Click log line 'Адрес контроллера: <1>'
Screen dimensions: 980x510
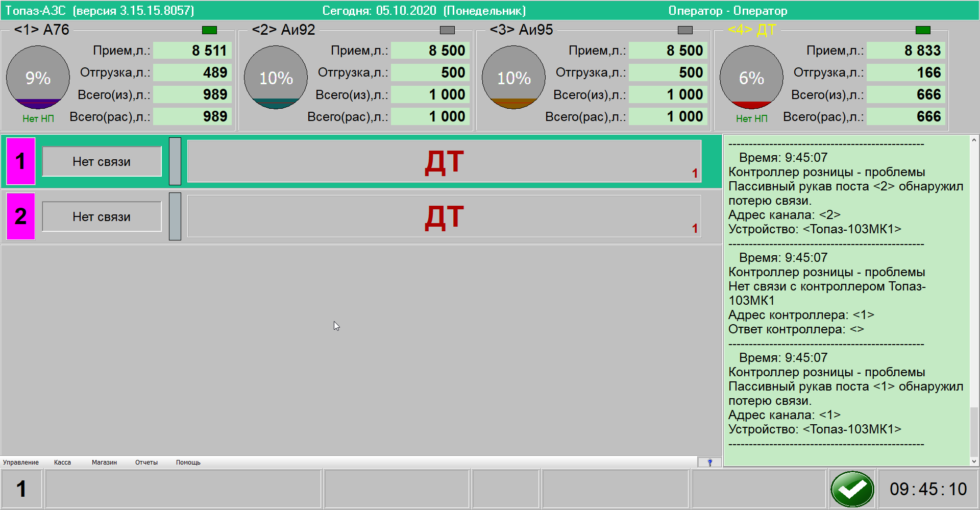[x=801, y=315]
